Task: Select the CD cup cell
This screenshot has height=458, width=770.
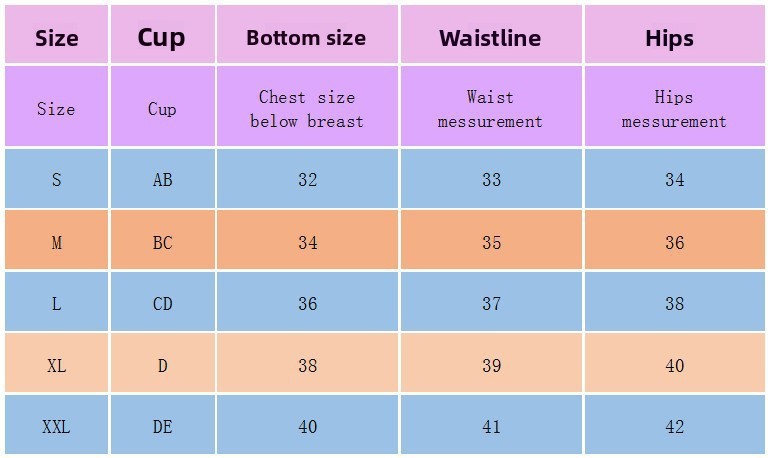Action: coord(162,304)
